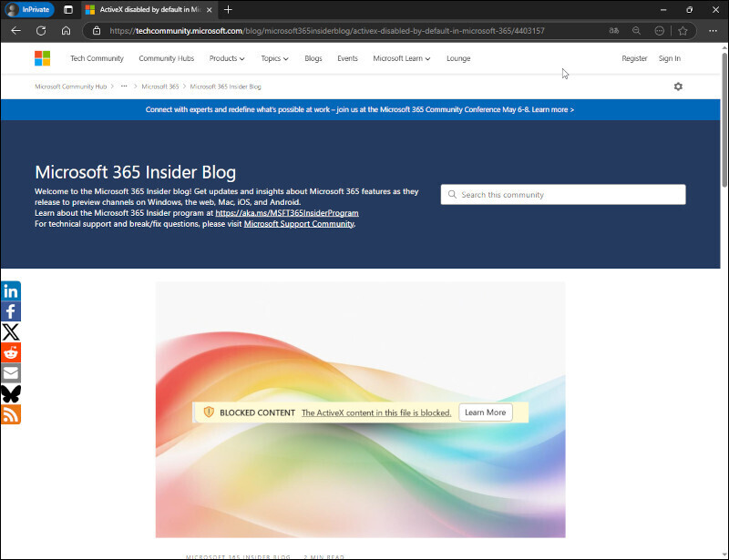The width and height of the screenshot is (729, 560).
Task: Click the Microsoft logo
Action: (x=42, y=58)
